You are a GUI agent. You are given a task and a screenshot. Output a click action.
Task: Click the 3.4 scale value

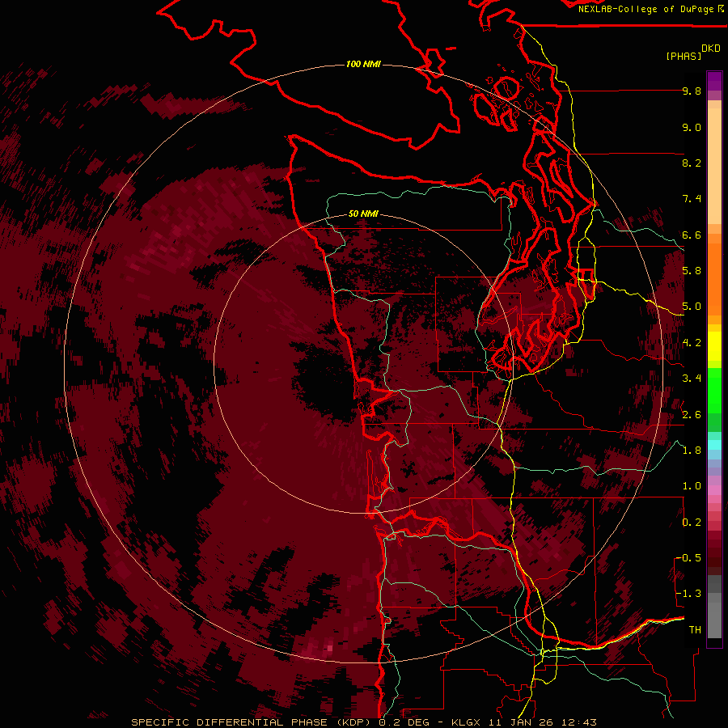692,379
